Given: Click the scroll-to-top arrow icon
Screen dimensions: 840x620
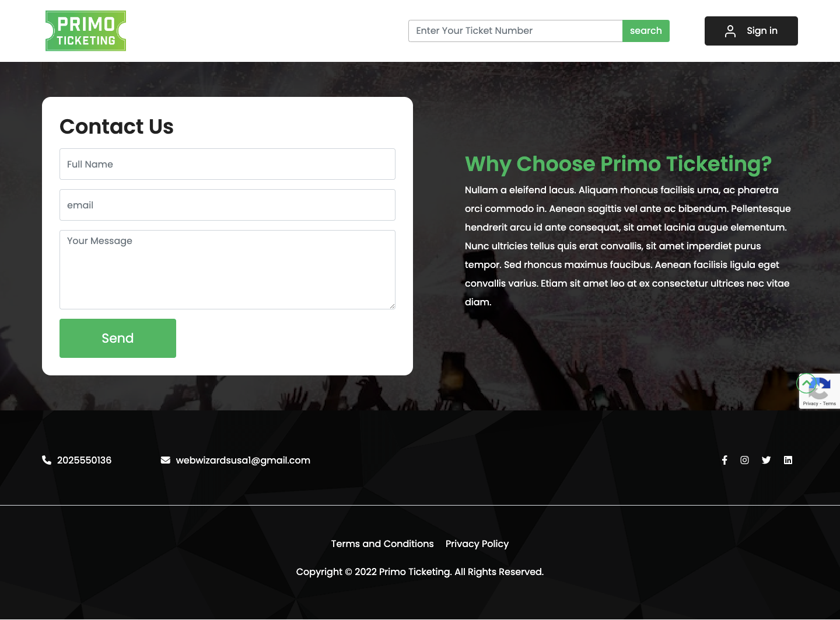Looking at the screenshot, I should point(806,383).
